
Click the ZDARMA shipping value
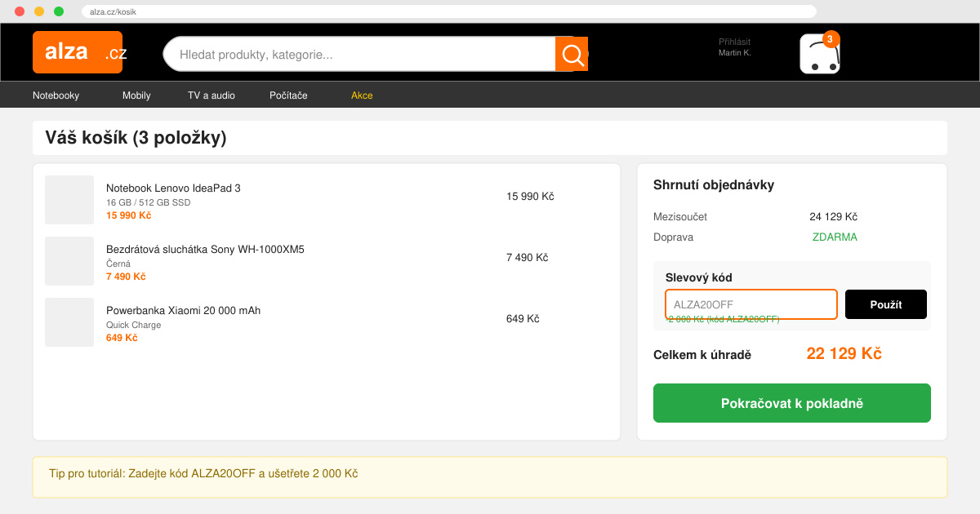(835, 237)
